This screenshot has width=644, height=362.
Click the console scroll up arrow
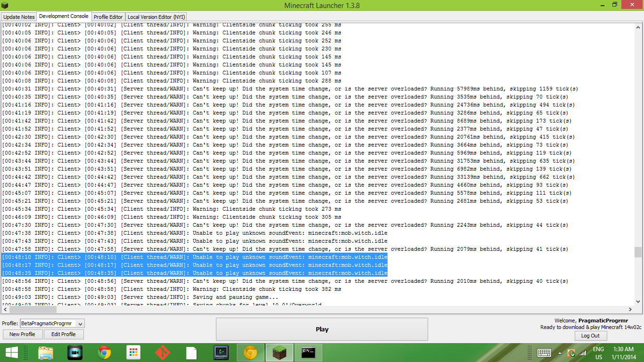pyautogui.click(x=638, y=26)
